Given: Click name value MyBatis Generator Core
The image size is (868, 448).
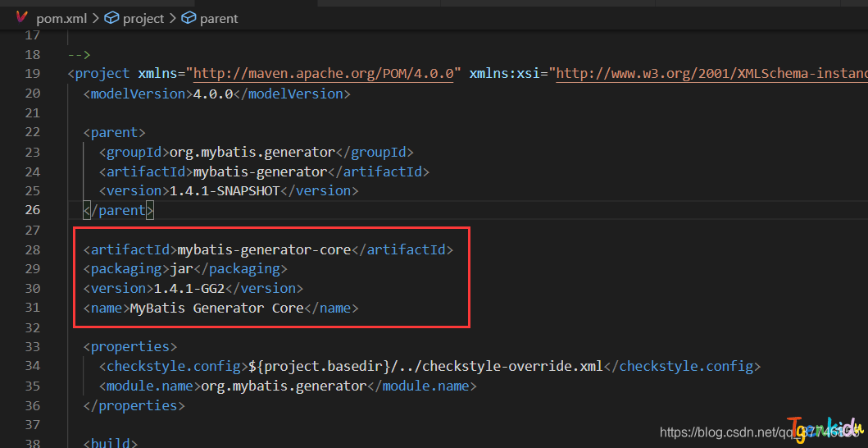Looking at the screenshot, I should tap(216, 308).
